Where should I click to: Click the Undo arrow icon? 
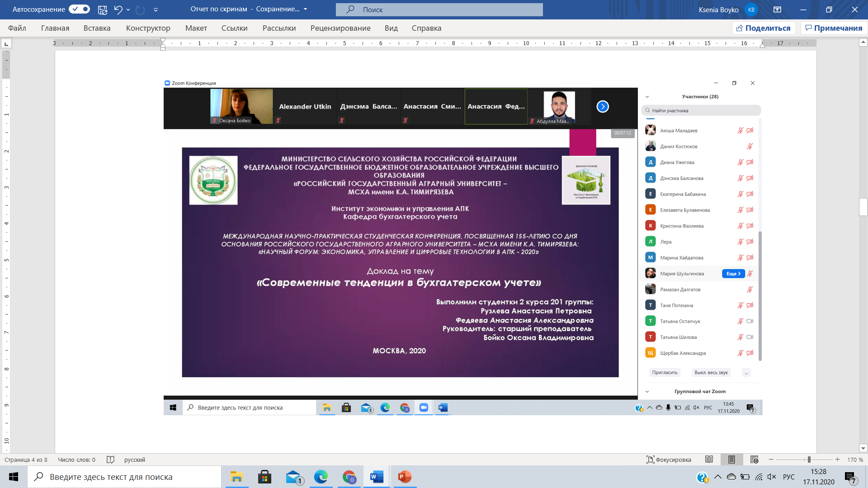point(118,9)
